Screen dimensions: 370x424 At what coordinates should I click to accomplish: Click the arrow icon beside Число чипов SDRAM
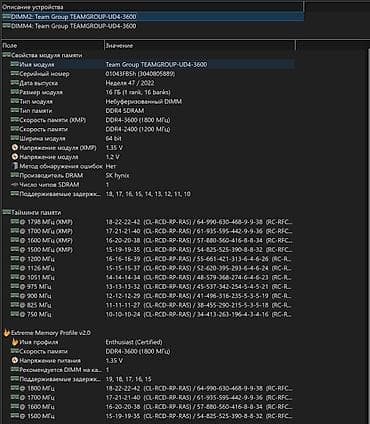point(14,184)
